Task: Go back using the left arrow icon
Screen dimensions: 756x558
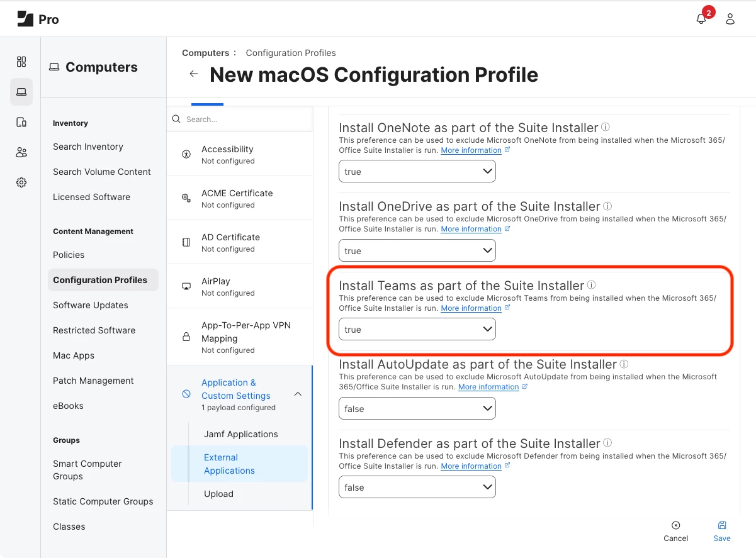Action: [194, 74]
